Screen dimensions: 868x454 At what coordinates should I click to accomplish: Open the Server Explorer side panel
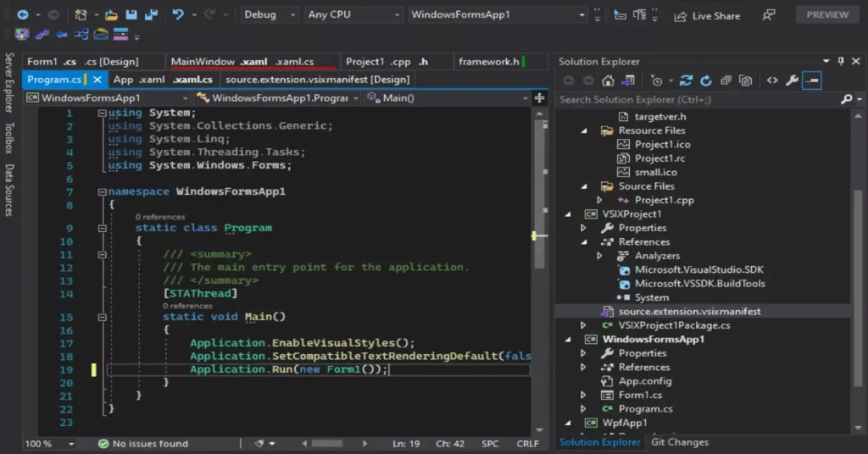coord(8,82)
